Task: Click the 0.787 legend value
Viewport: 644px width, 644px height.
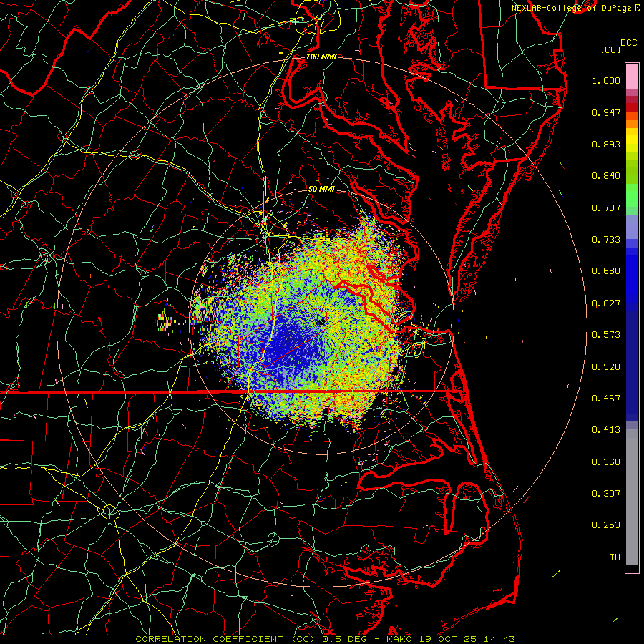Action: (606, 208)
